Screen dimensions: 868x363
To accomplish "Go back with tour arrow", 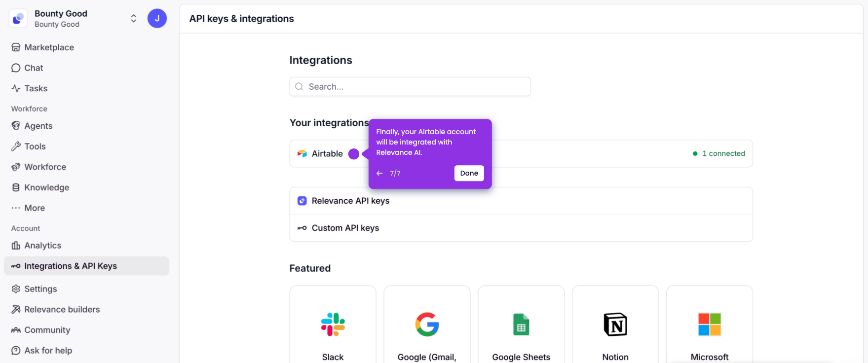I will (379, 173).
